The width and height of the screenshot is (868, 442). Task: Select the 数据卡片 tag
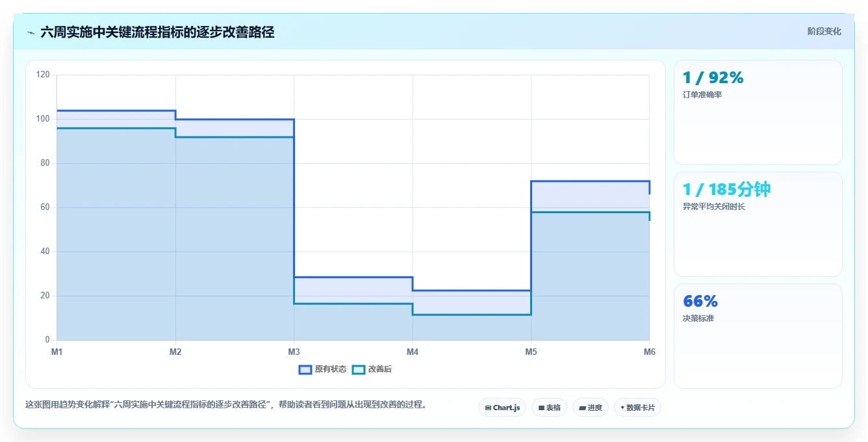click(637, 408)
